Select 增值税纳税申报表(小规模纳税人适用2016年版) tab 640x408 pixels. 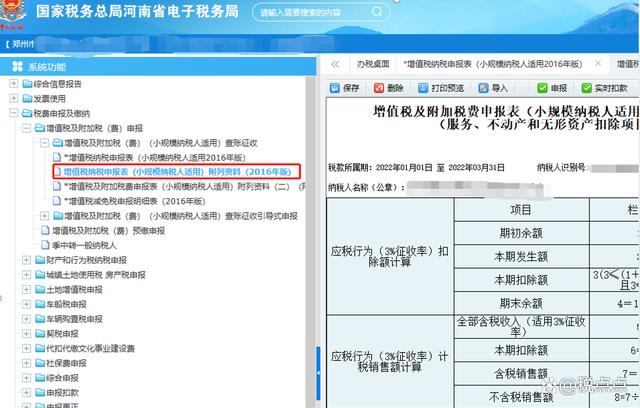493,64
